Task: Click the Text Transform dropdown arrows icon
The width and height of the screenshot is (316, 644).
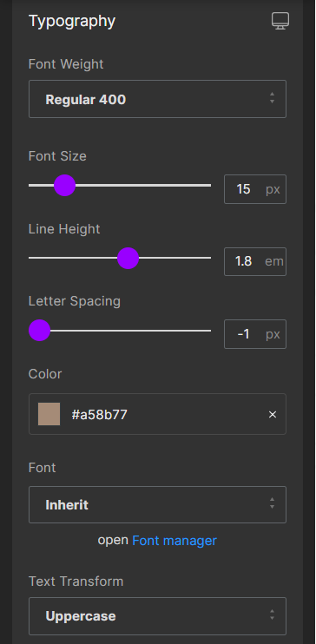Action: point(272,614)
